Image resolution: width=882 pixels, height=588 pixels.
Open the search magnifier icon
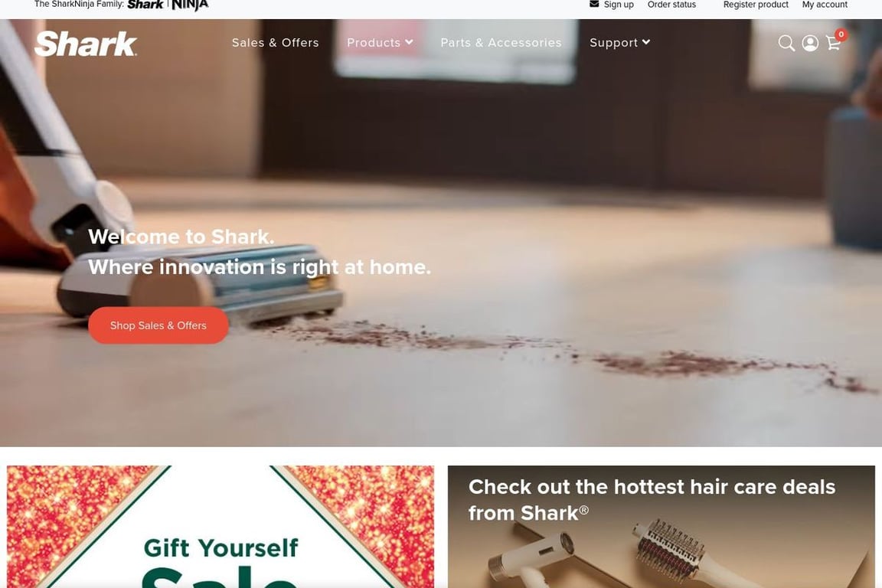coord(786,44)
